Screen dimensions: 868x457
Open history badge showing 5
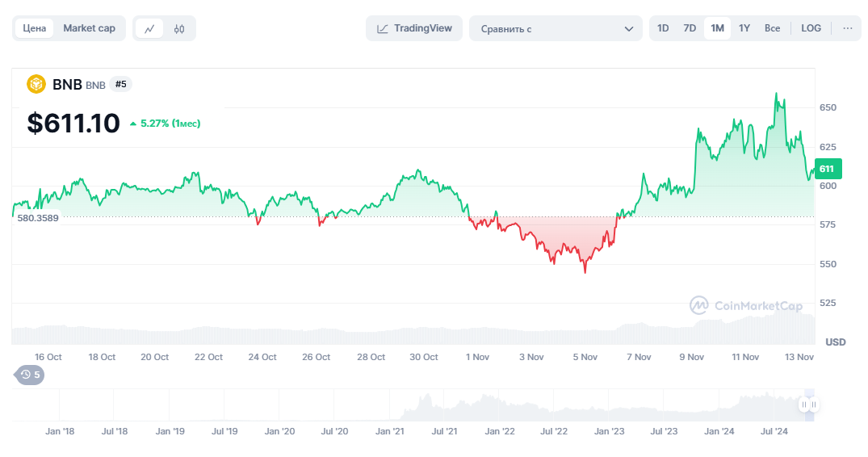(30, 375)
